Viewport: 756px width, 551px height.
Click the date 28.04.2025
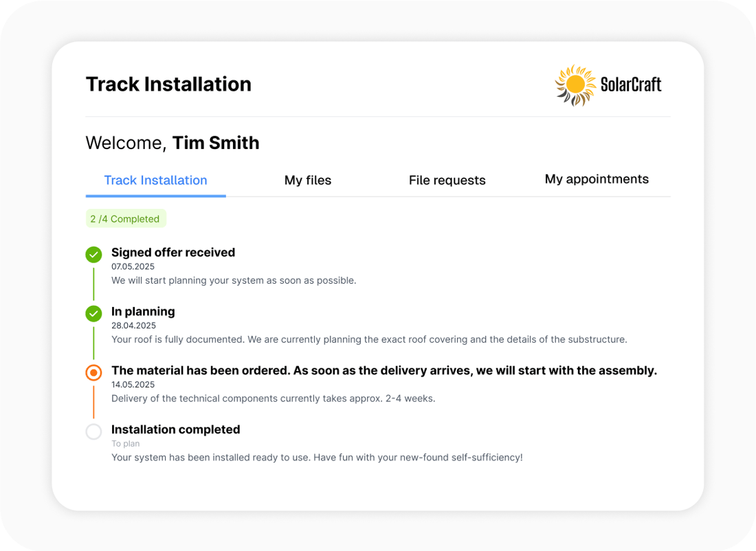133,326
